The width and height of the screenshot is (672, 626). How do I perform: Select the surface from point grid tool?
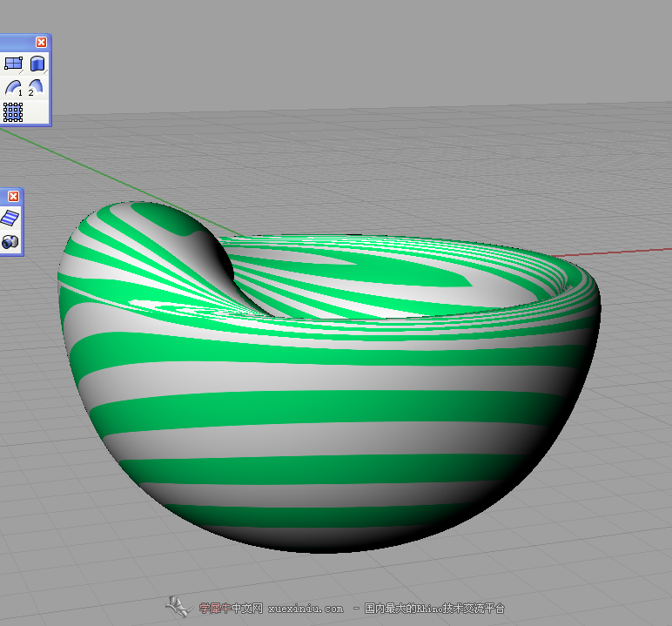[13, 112]
